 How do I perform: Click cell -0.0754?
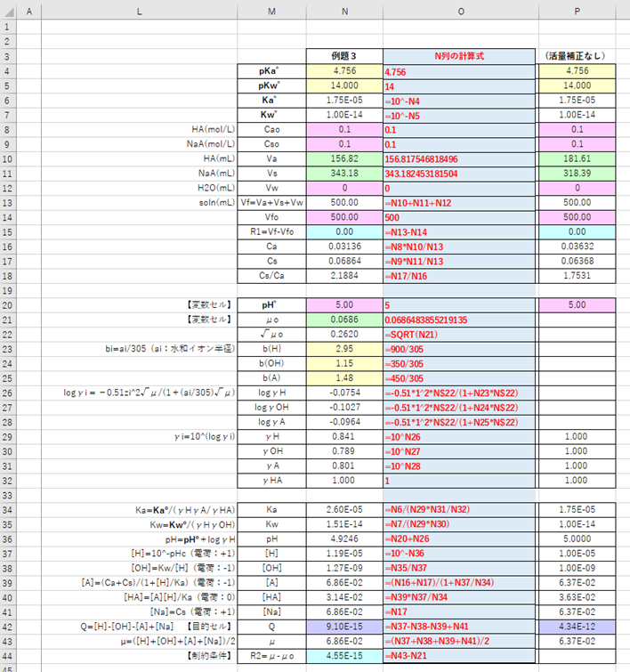point(344,393)
